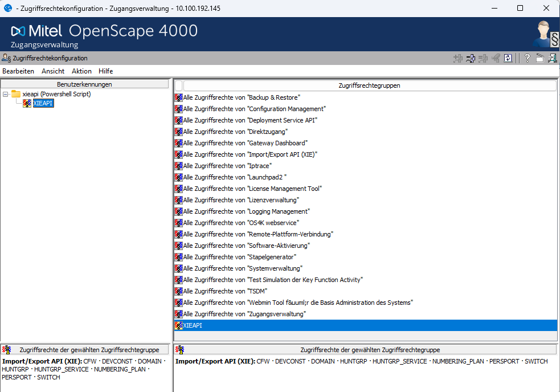This screenshot has height=392, width=560.
Task: Collapse the xieapi (Powershell Script) tree node
Action: click(x=6, y=95)
